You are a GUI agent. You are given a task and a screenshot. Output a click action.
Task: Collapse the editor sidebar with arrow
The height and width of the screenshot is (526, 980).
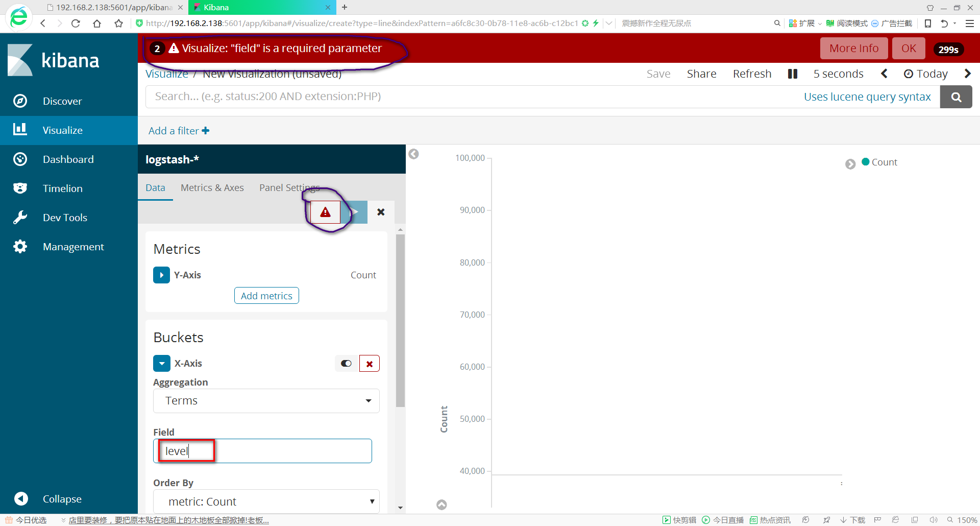coord(413,154)
